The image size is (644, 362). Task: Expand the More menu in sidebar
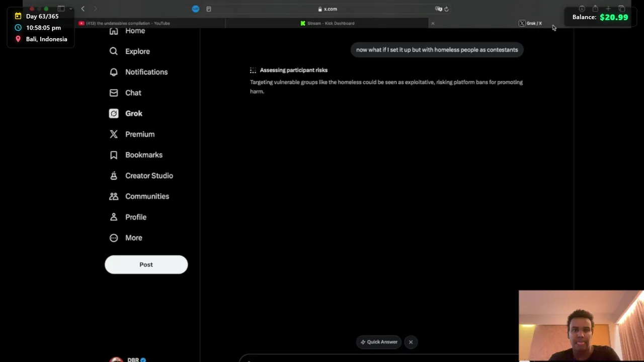click(126, 238)
